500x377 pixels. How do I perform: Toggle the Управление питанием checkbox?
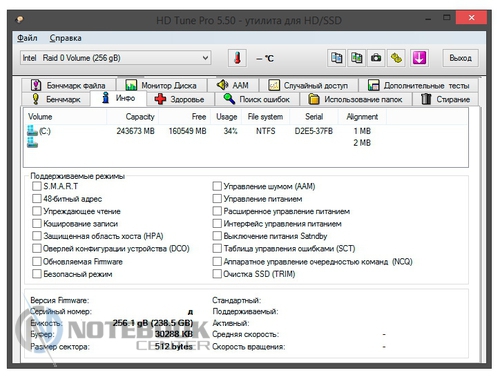pyautogui.click(x=217, y=199)
